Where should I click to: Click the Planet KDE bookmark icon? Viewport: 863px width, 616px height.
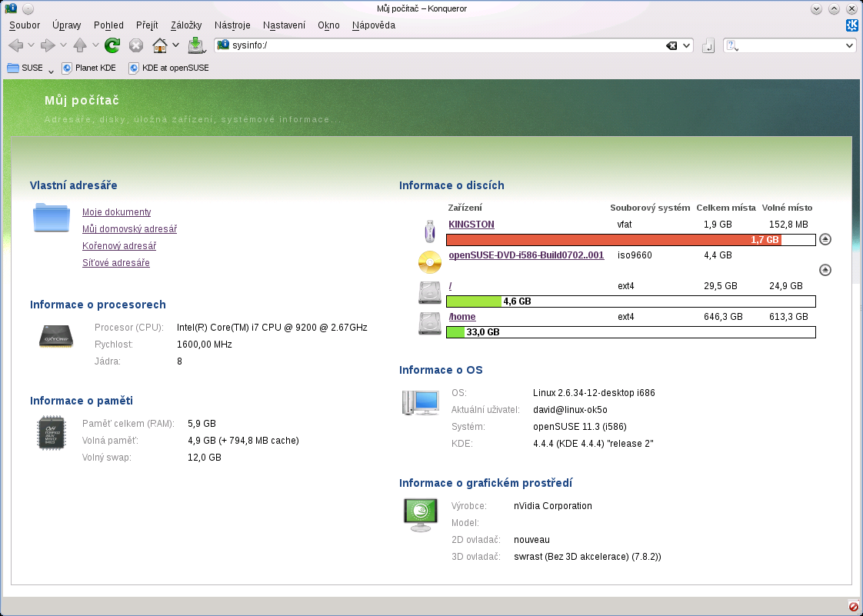click(x=67, y=68)
